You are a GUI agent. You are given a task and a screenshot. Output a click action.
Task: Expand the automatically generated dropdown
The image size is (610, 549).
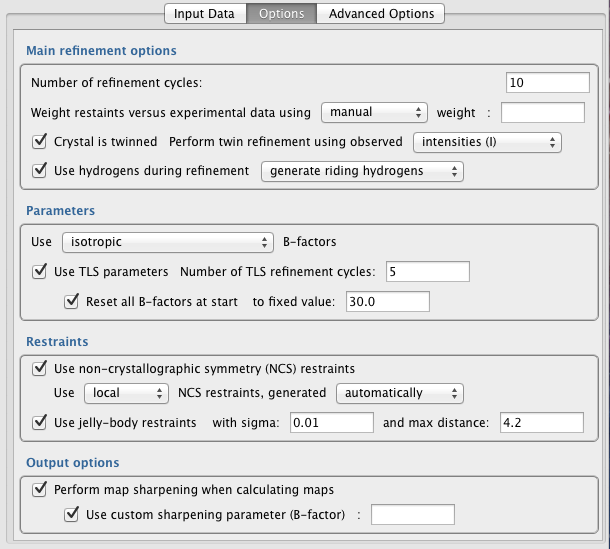pyautogui.click(x=399, y=393)
